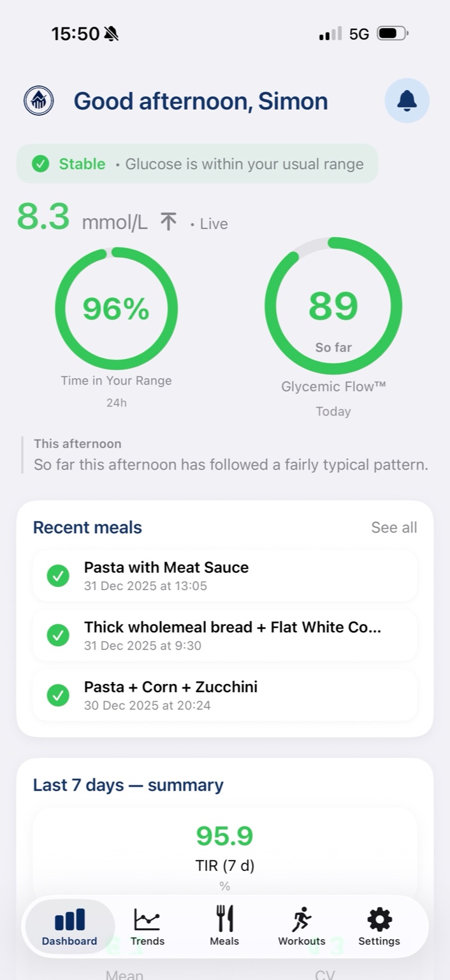This screenshot has height=980, width=450.
Task: Tap the check beside Thick wholemeal bread
Action: click(x=58, y=635)
